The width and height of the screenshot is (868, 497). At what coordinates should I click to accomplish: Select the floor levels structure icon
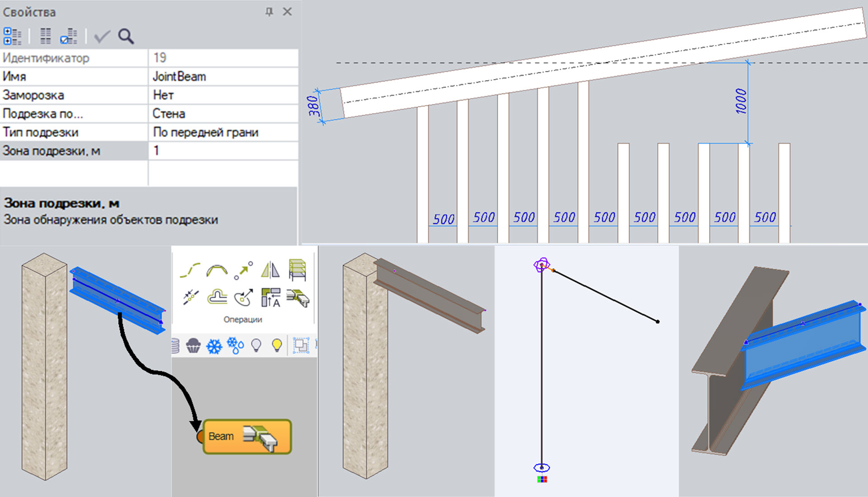coord(297,270)
